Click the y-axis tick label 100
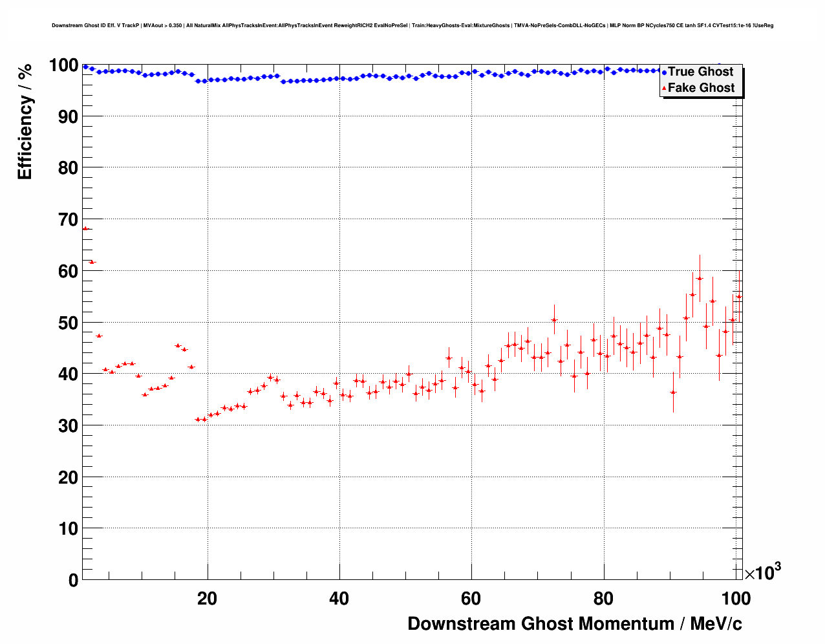This screenshot has width=825, height=644. [63, 65]
